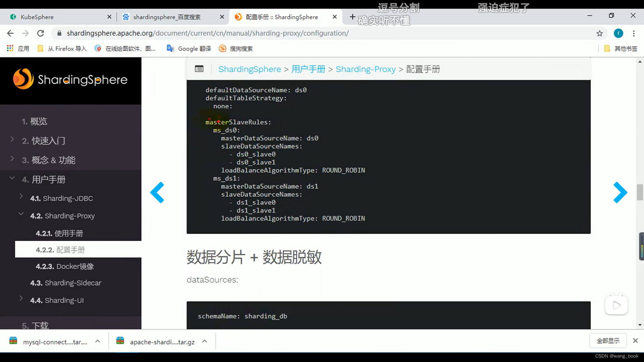Expand the '2. 快速入门' sidebar section
Screen dimensions: 644x362
12,139
